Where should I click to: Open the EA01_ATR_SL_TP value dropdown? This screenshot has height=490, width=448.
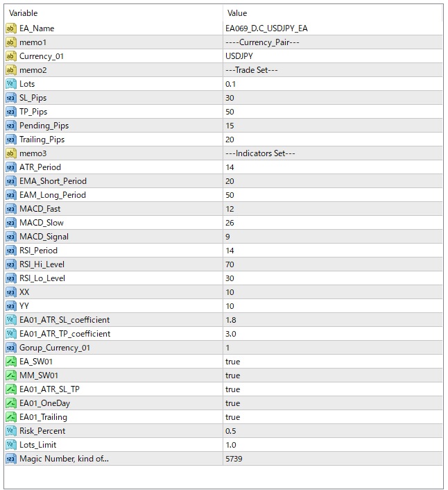[233, 389]
